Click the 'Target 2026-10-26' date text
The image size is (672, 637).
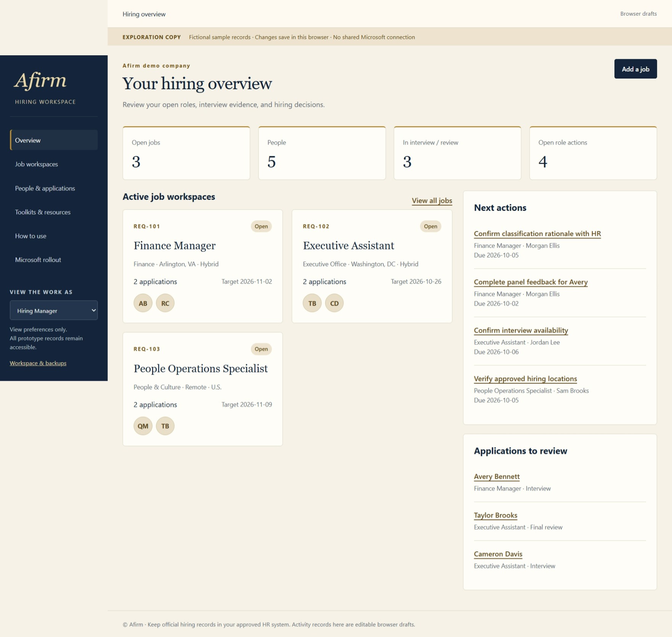[416, 282]
